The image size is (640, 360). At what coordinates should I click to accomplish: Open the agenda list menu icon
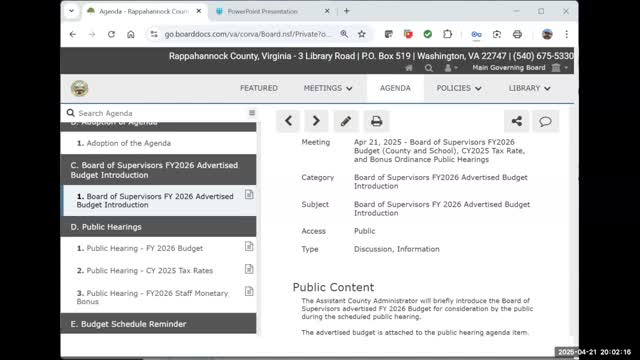pyautogui.click(x=252, y=113)
